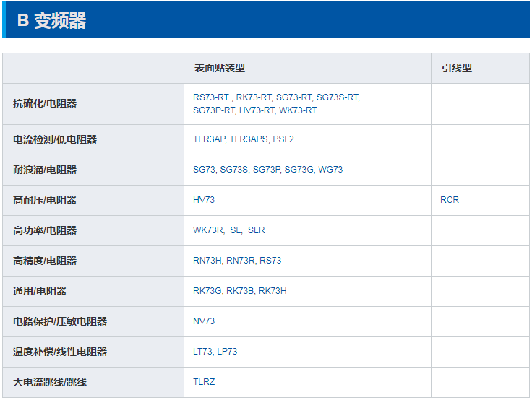Click the 'B 变频器' section heading
The height and width of the screenshot is (400, 532).
[x=51, y=20]
